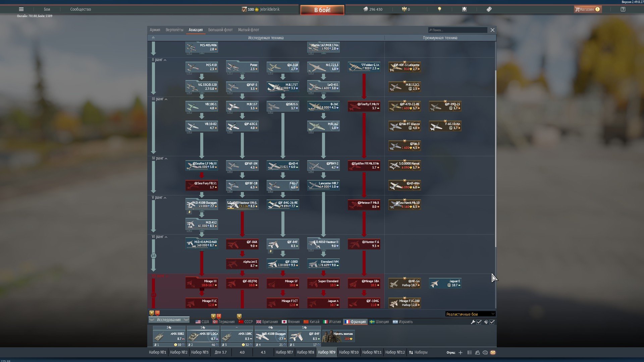
Task: Open the contacts friends icon
Action: click(x=477, y=353)
